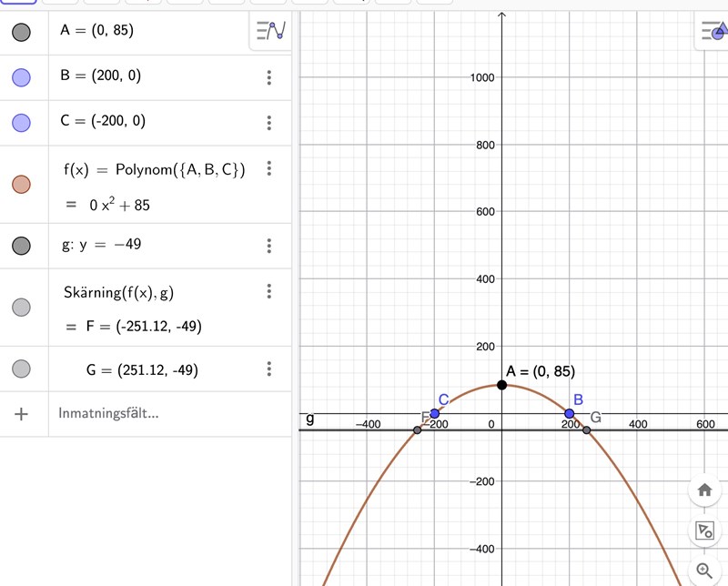This screenshot has height=586, width=728.
Task: Click the G = (251.12, -49) entry text
Action: click(x=142, y=369)
